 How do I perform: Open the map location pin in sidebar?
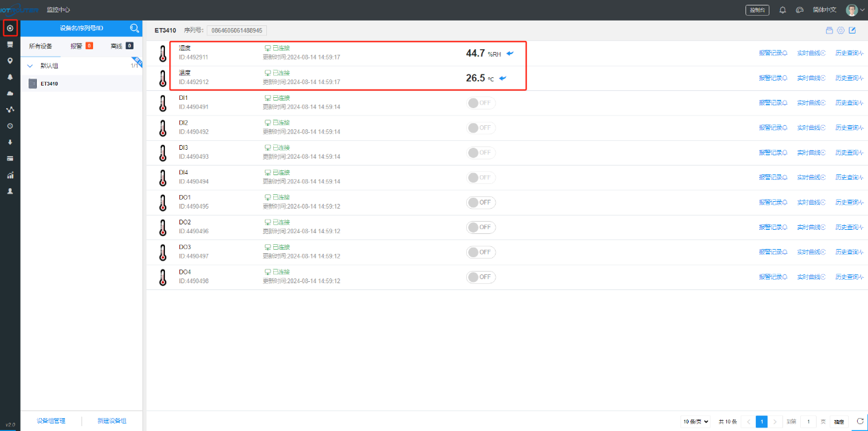click(10, 61)
